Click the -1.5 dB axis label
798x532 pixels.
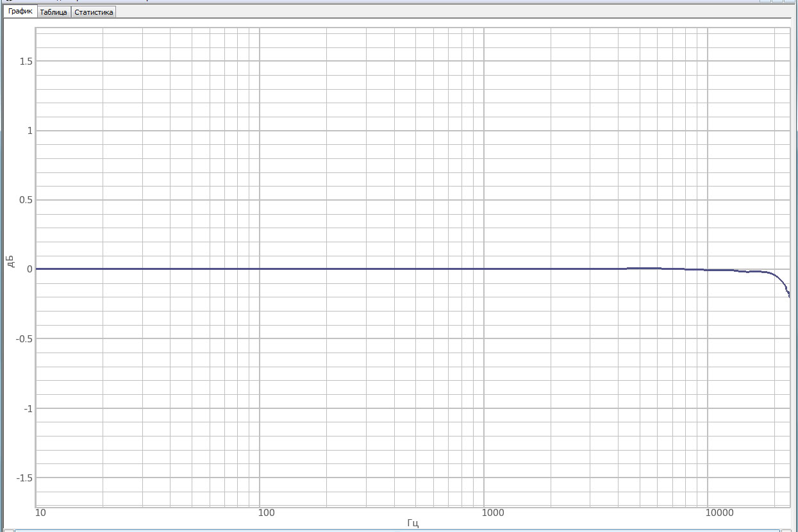(x=24, y=478)
